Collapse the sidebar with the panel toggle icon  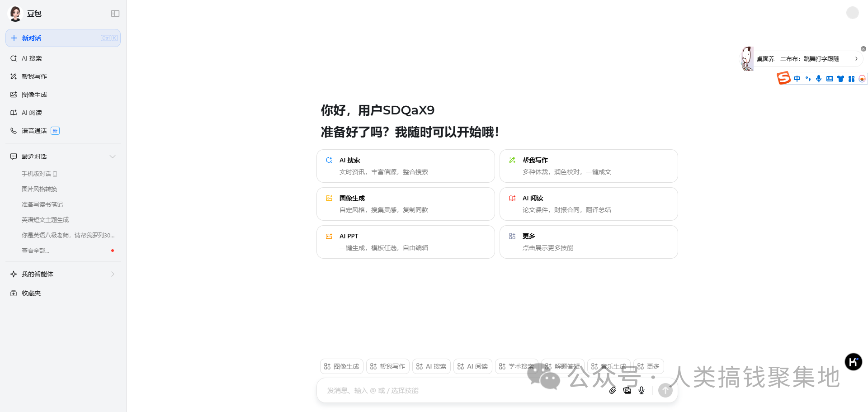tap(115, 14)
